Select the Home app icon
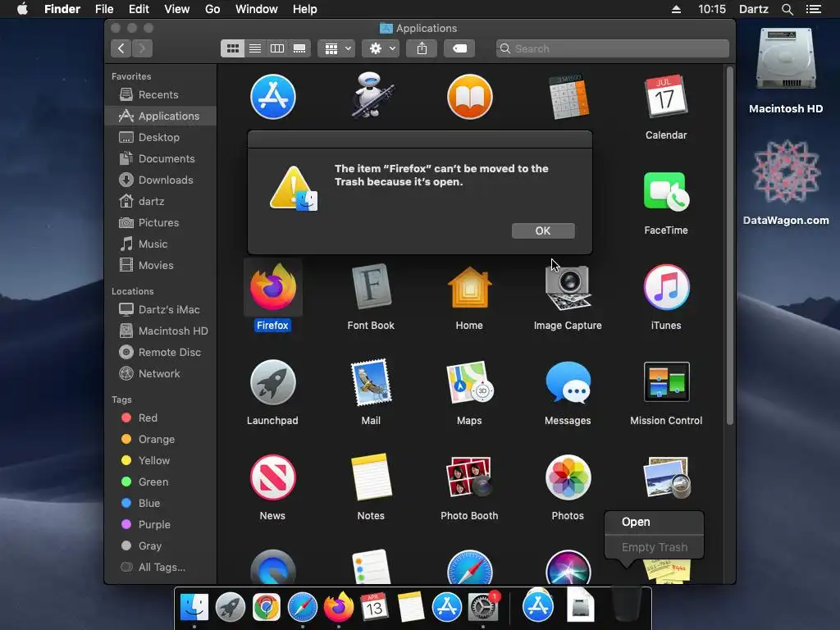Viewport: 840px width, 630px height. tap(469, 287)
